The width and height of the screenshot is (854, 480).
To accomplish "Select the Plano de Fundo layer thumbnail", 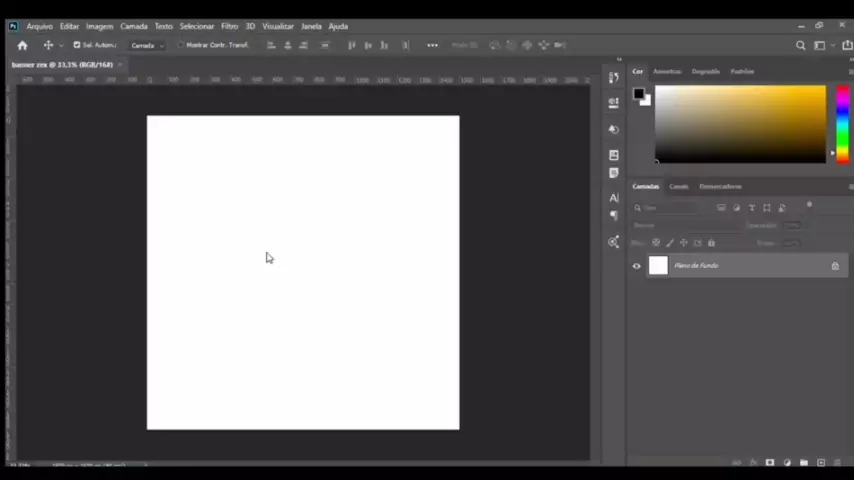I will (x=658, y=266).
